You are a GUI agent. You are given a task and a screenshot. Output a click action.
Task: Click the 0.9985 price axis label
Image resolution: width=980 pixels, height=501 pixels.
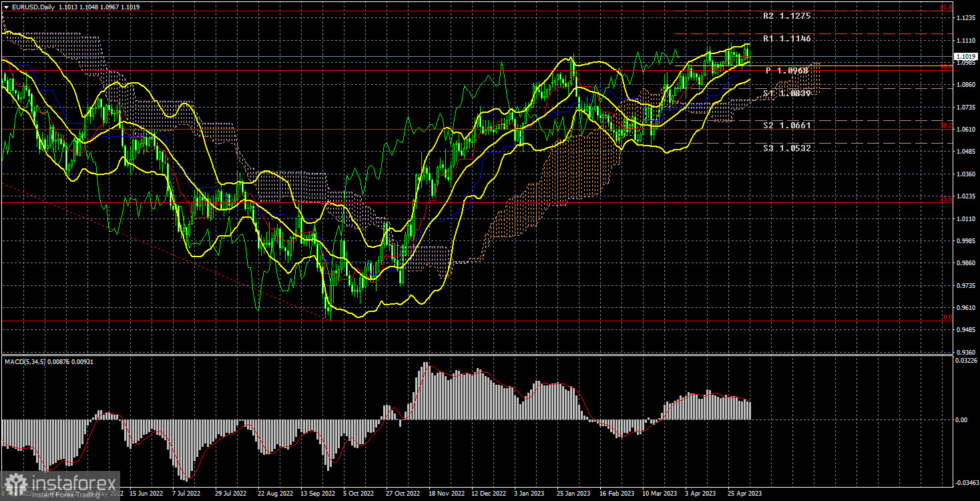click(x=965, y=241)
